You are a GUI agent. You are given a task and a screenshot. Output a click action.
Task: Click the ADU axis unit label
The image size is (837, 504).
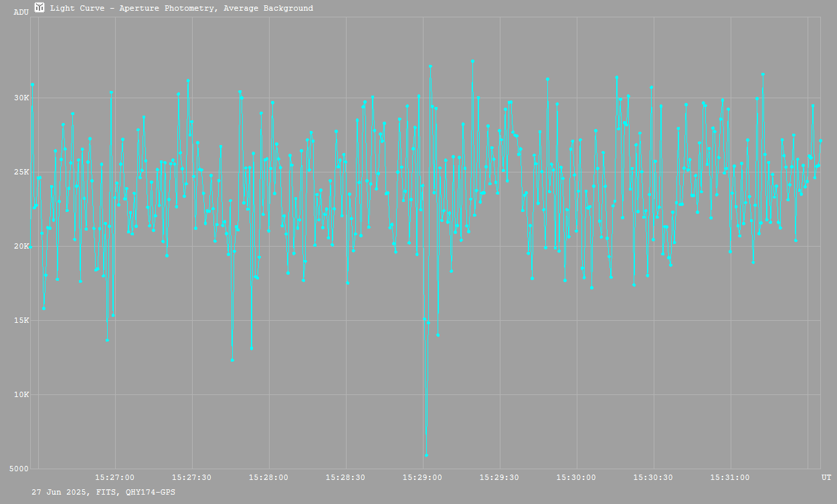tap(21, 12)
